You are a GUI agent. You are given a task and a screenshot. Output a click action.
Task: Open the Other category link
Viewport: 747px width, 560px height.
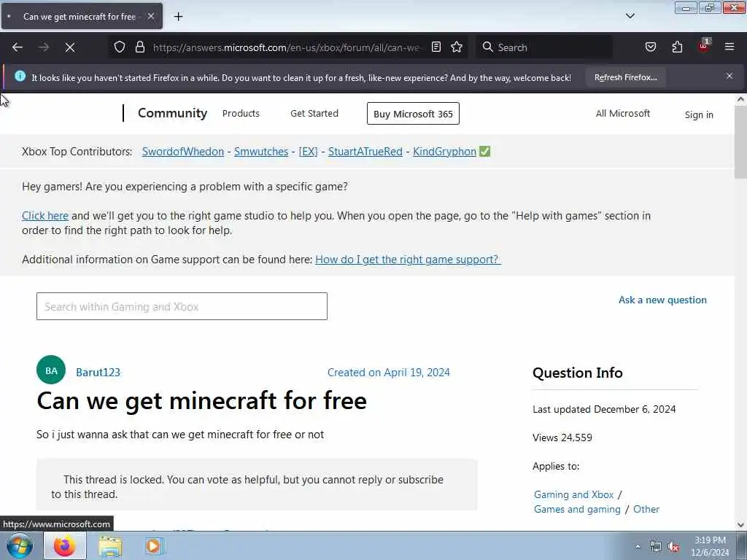click(646, 510)
